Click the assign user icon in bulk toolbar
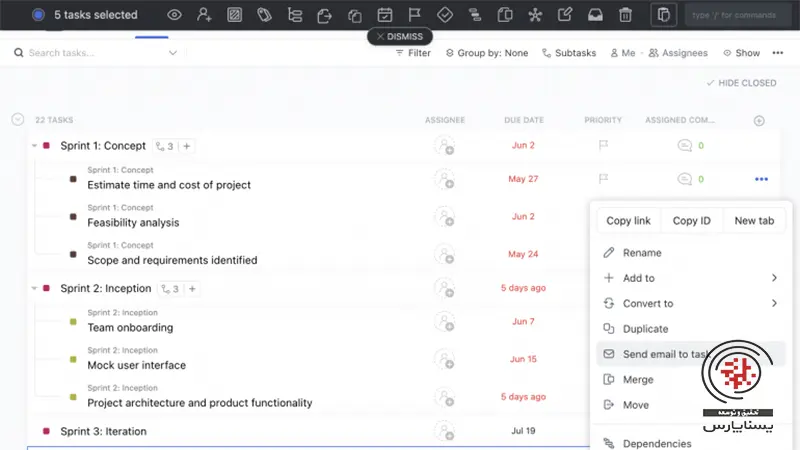 205,15
